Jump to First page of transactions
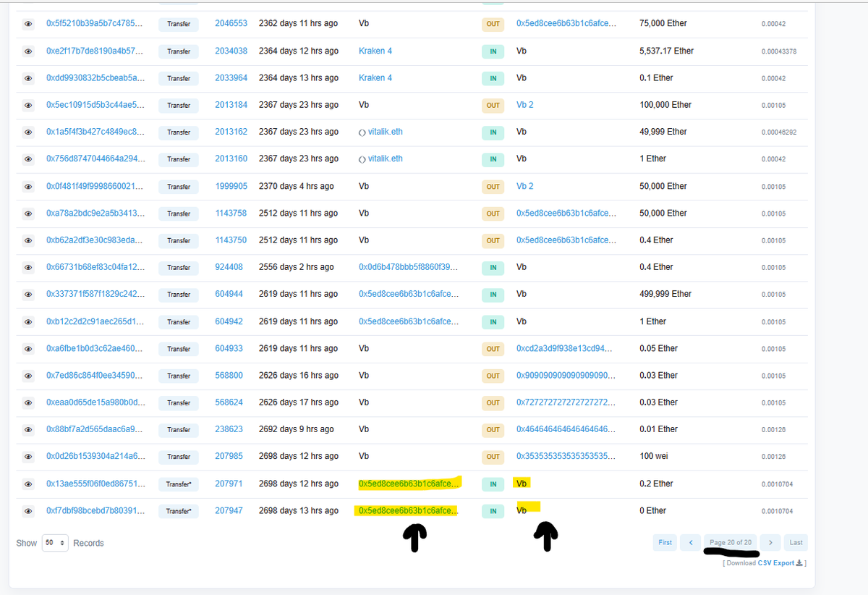The image size is (868, 595). (665, 542)
